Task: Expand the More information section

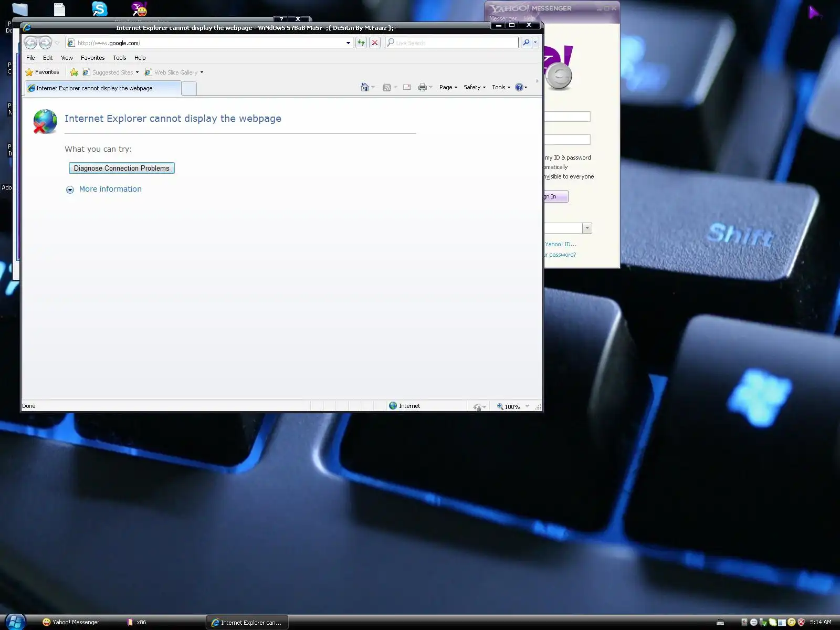Action: [110, 189]
